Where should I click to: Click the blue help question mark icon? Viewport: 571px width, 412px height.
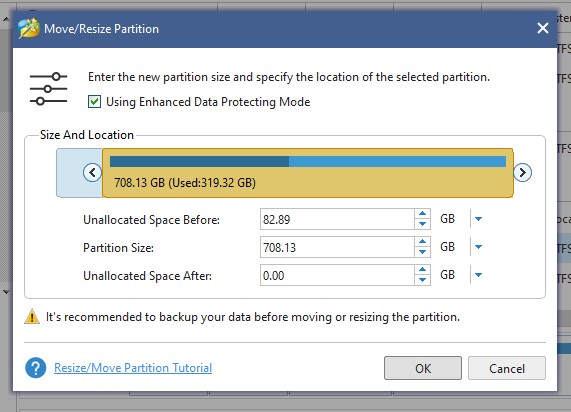(36, 368)
